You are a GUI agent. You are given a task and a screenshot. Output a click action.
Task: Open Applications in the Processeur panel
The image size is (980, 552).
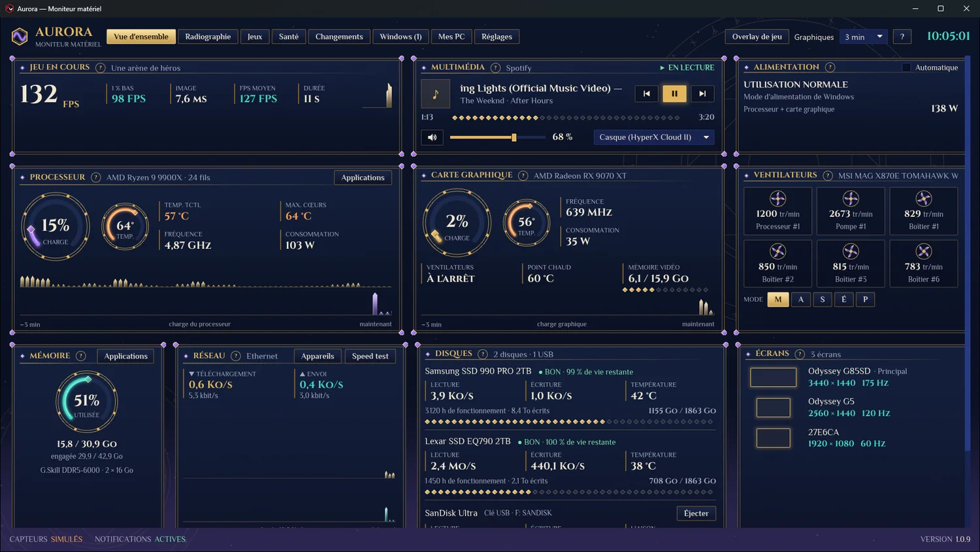click(363, 178)
